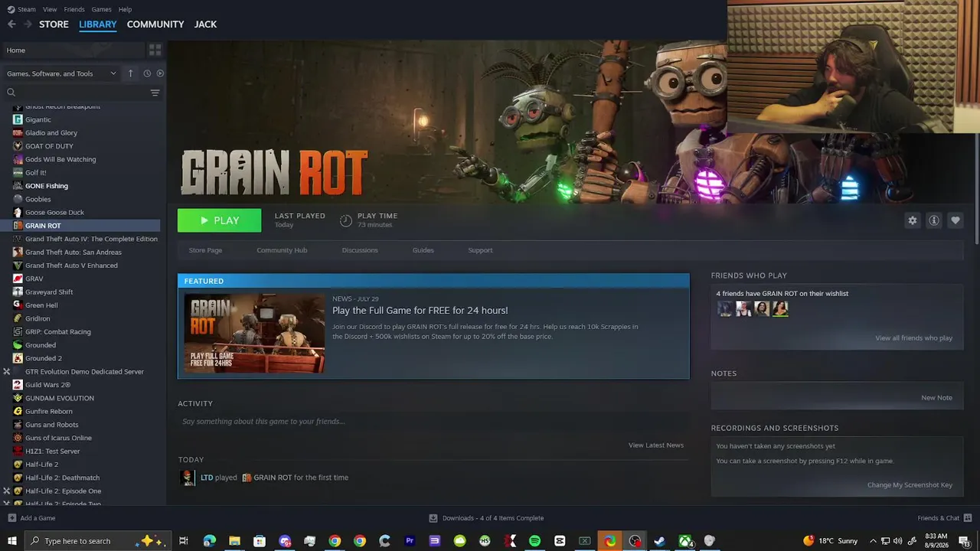Click the Half-Life 2 lambda icon
The image size is (980, 551).
(x=18, y=465)
